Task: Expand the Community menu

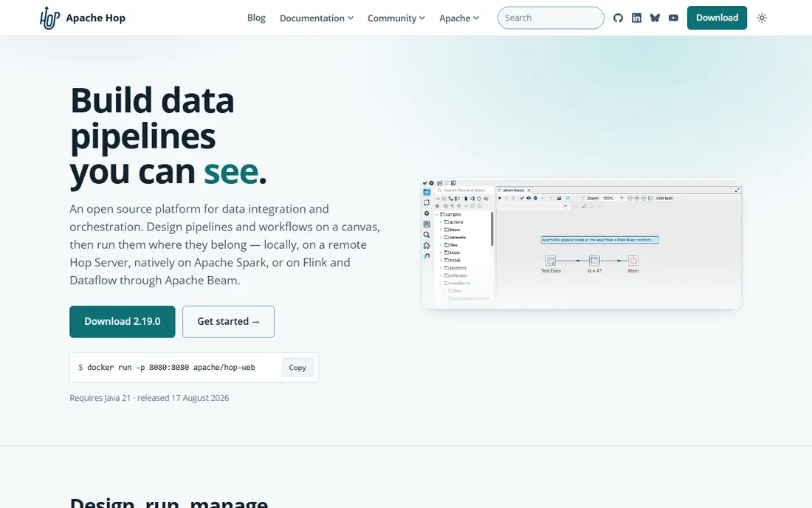Action: [396, 18]
